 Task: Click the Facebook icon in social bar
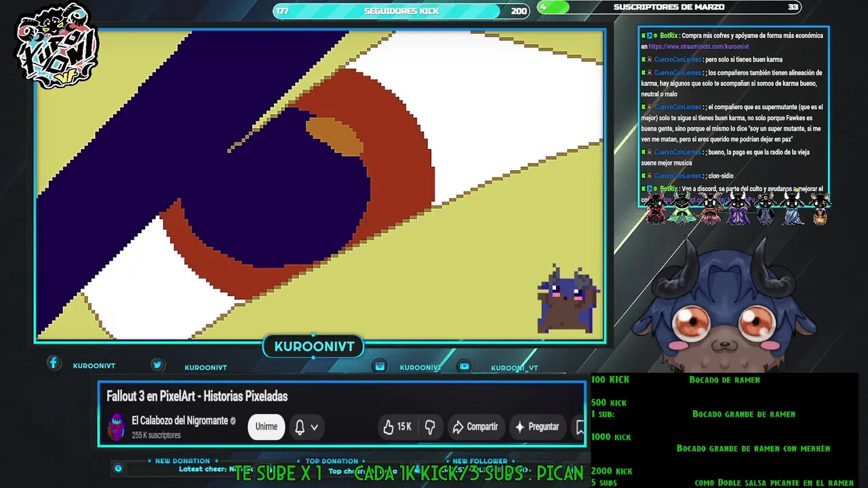click(x=54, y=363)
